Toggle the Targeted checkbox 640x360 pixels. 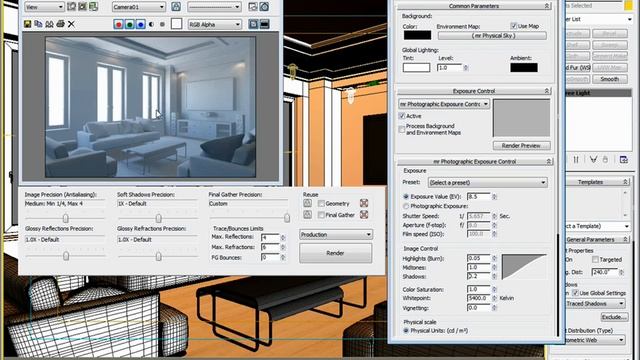pyautogui.click(x=596, y=260)
